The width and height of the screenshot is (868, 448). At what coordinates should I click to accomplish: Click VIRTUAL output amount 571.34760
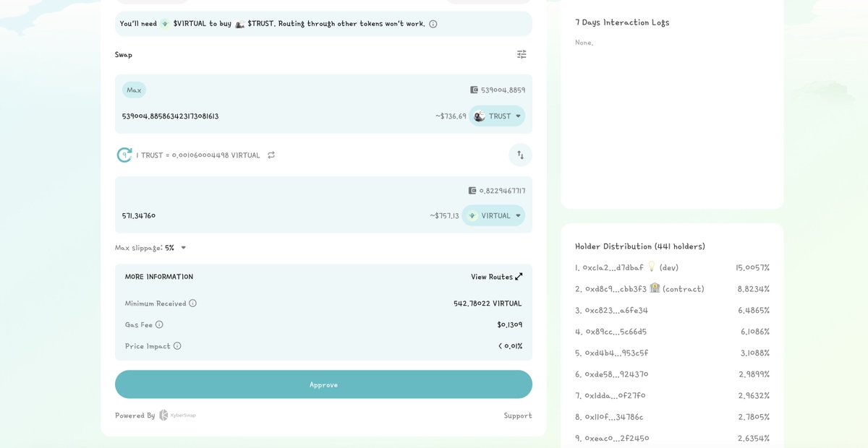pyautogui.click(x=139, y=216)
